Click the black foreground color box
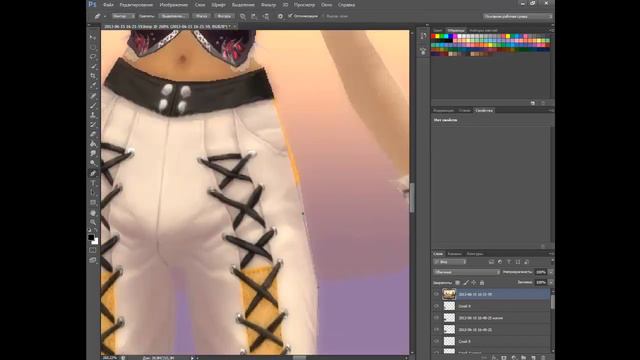 91,237
